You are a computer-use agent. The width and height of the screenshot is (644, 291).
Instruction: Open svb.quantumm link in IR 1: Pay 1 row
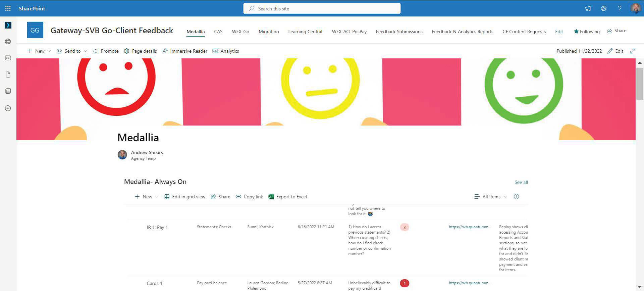tap(470, 227)
